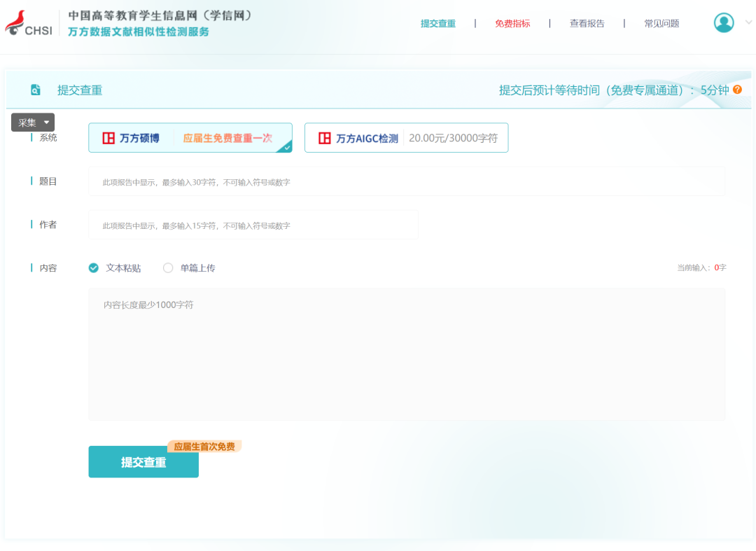
Task: Click the CHSI logo icon
Action: pyautogui.click(x=28, y=25)
